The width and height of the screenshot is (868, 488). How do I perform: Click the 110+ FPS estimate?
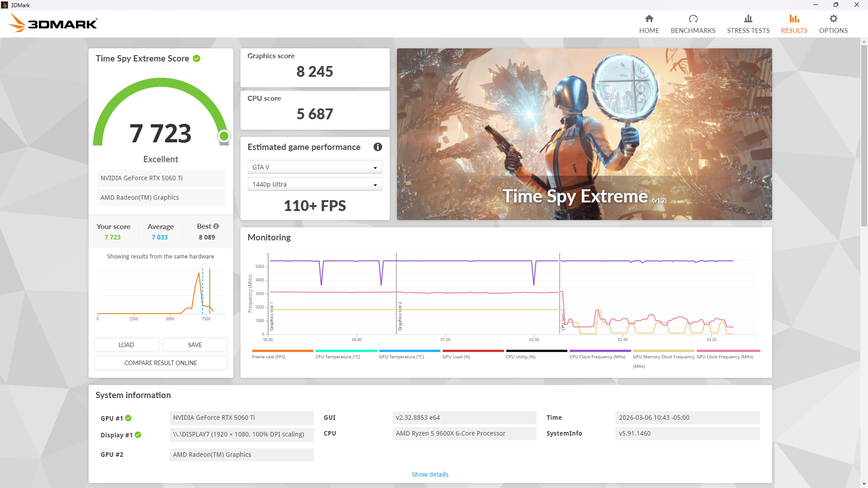tap(315, 206)
